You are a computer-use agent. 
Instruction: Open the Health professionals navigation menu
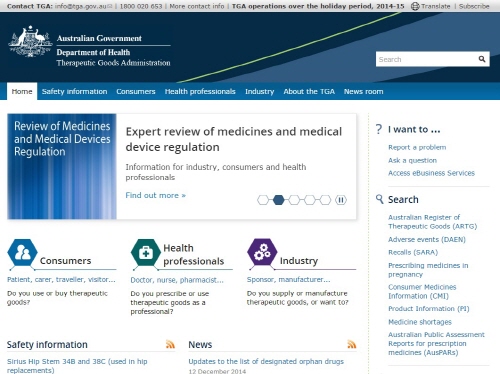[200, 91]
